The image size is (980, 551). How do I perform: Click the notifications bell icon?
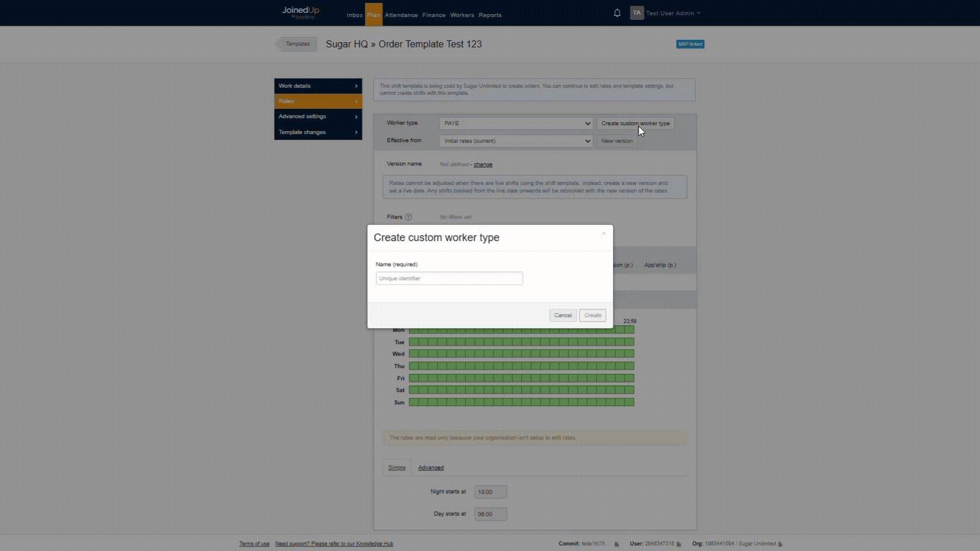[617, 13]
